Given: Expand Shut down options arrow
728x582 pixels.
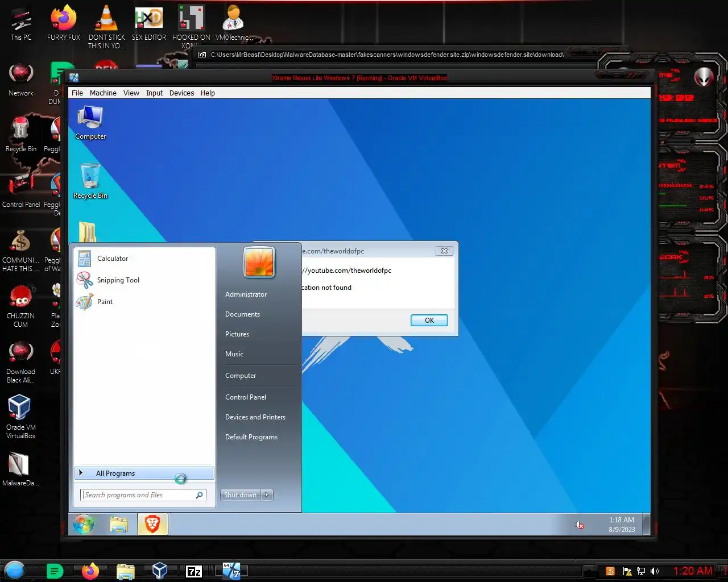Looking at the screenshot, I should [x=267, y=495].
